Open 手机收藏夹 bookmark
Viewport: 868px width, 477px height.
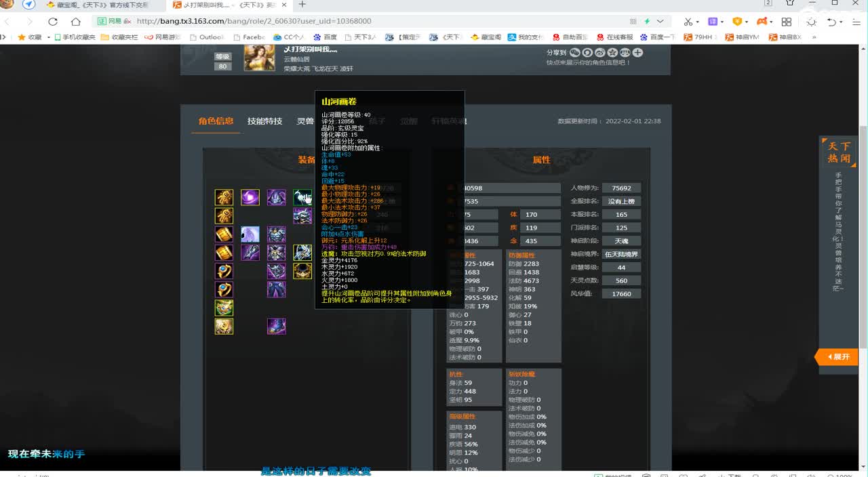tap(74, 37)
